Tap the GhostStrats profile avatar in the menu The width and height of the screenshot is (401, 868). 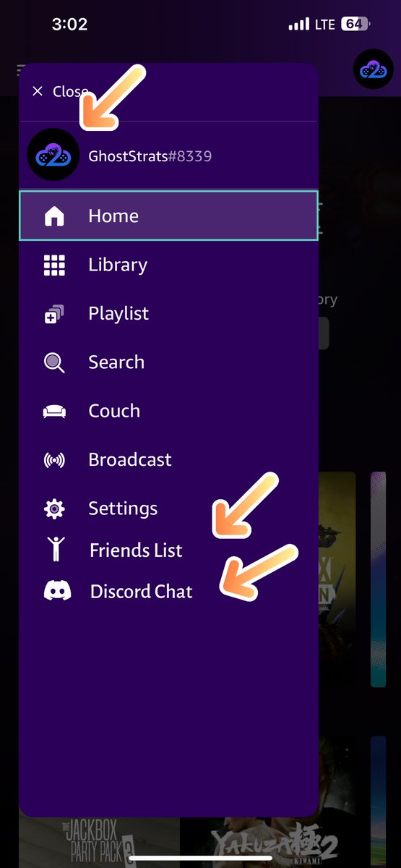point(53,155)
